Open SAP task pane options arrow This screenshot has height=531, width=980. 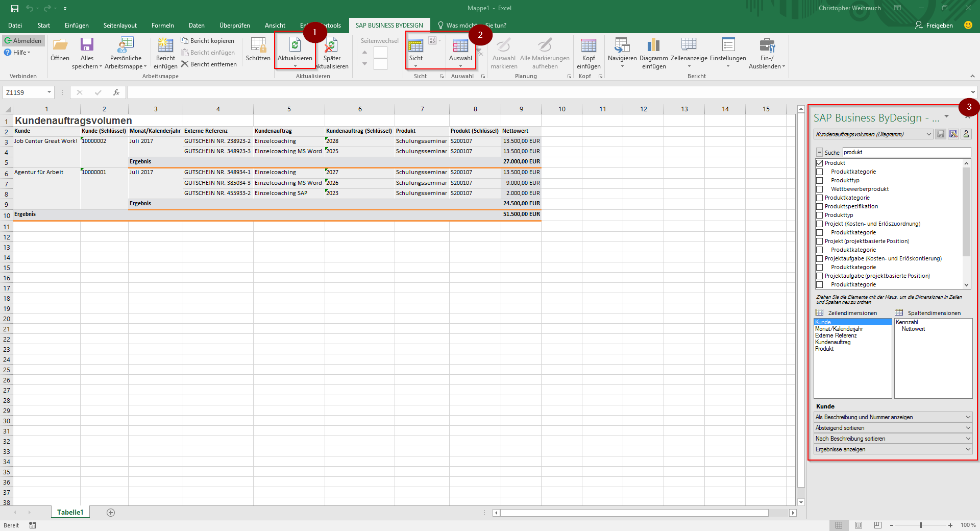(x=946, y=116)
